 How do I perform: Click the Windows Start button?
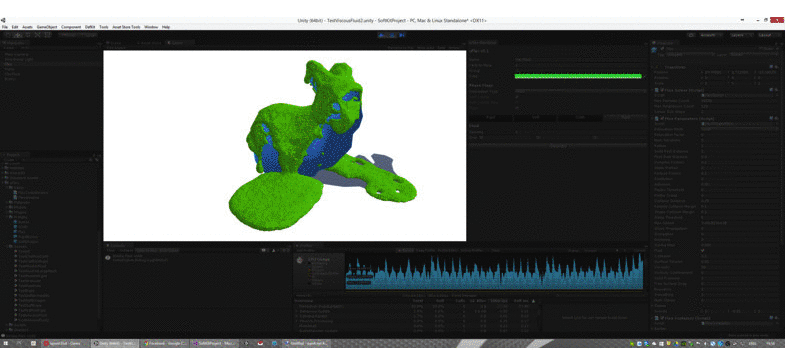tap(6, 343)
